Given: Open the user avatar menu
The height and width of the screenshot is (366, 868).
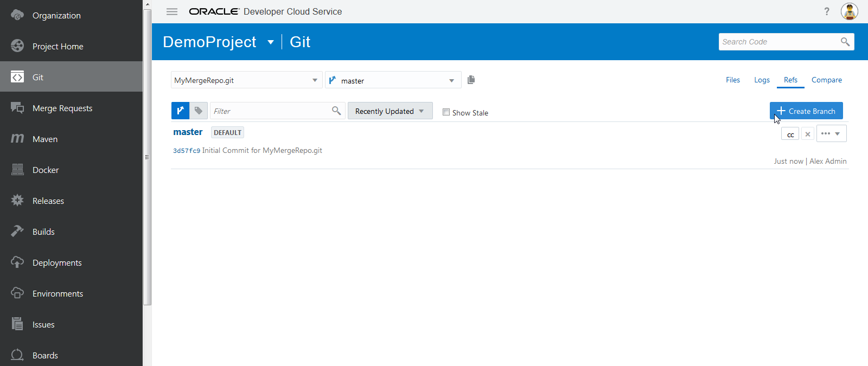Looking at the screenshot, I should [x=850, y=11].
